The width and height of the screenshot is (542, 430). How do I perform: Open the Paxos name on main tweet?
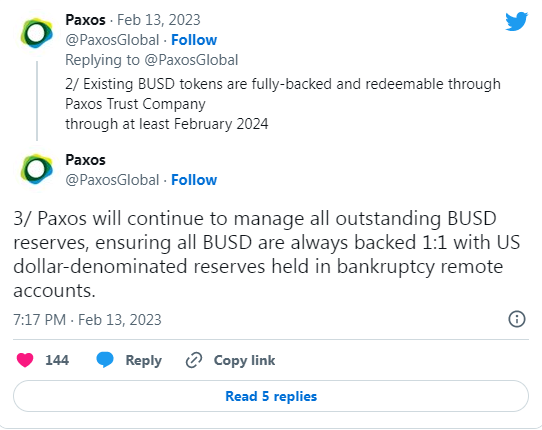pos(85,160)
